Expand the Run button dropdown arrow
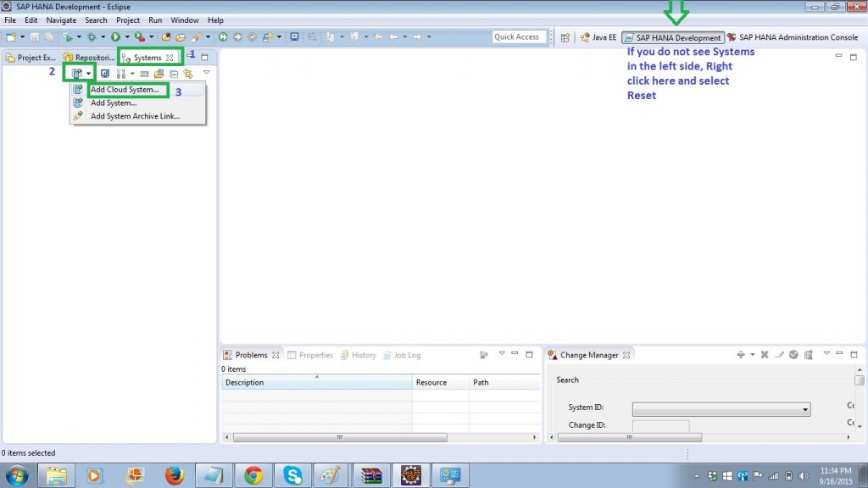Viewport: 868px width, 488px height. coord(127,37)
